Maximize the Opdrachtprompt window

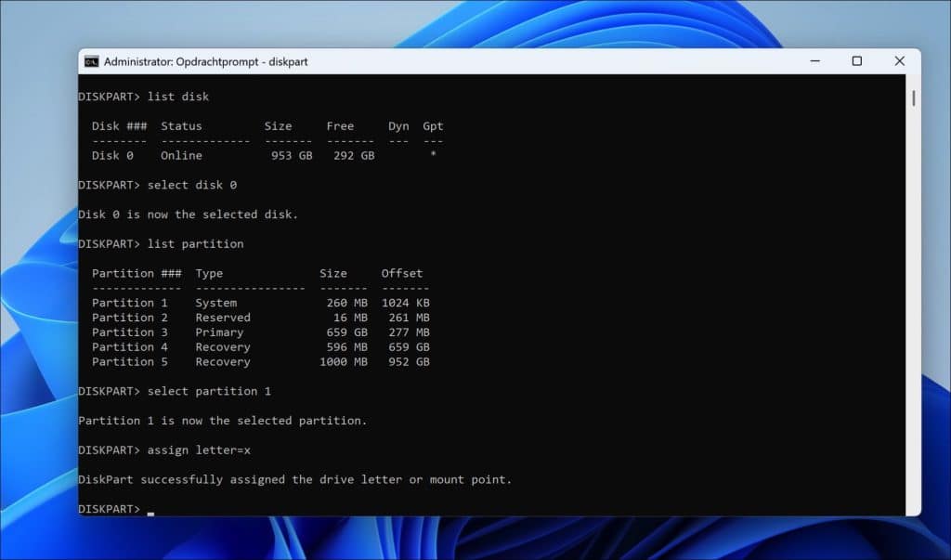[x=856, y=61]
